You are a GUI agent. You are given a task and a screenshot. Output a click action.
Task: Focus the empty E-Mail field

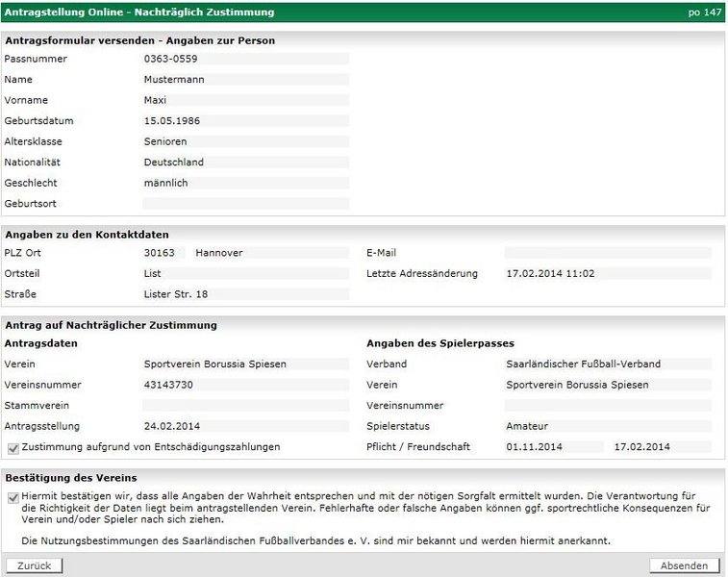pos(607,253)
